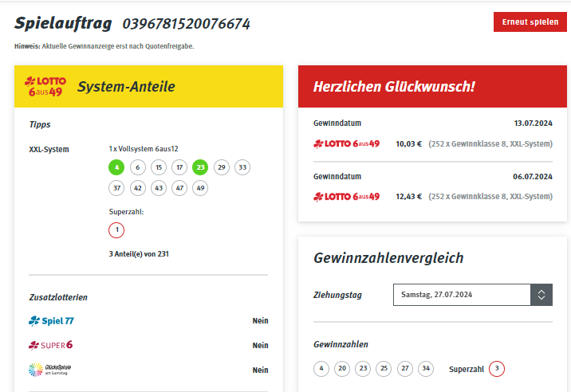Viewport: 571px width, 392px height.
Task: Click Nein value beside SUPER 6
Action: [260, 345]
